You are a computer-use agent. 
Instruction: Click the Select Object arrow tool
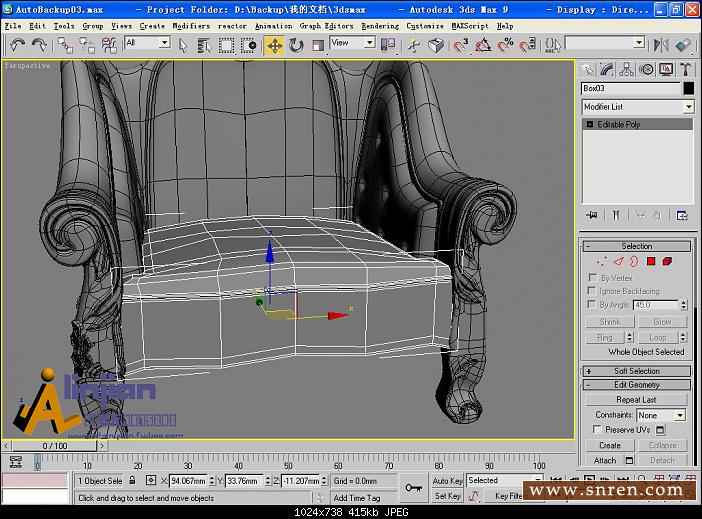click(x=183, y=45)
